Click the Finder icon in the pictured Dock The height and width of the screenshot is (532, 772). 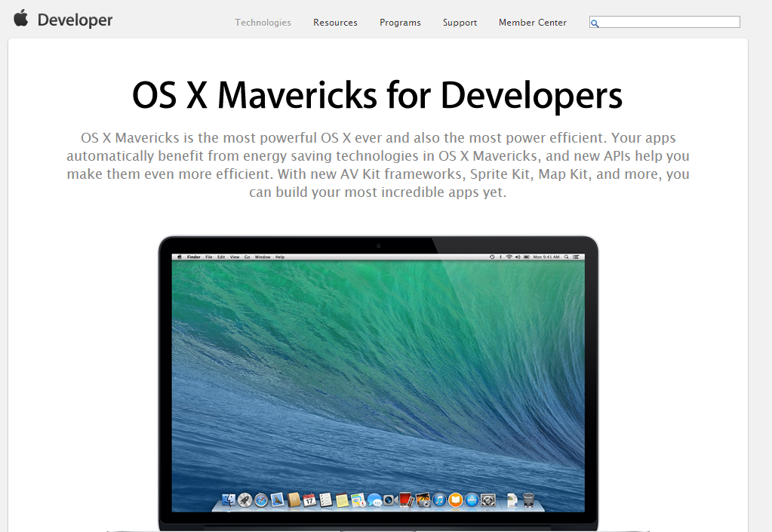(x=229, y=500)
